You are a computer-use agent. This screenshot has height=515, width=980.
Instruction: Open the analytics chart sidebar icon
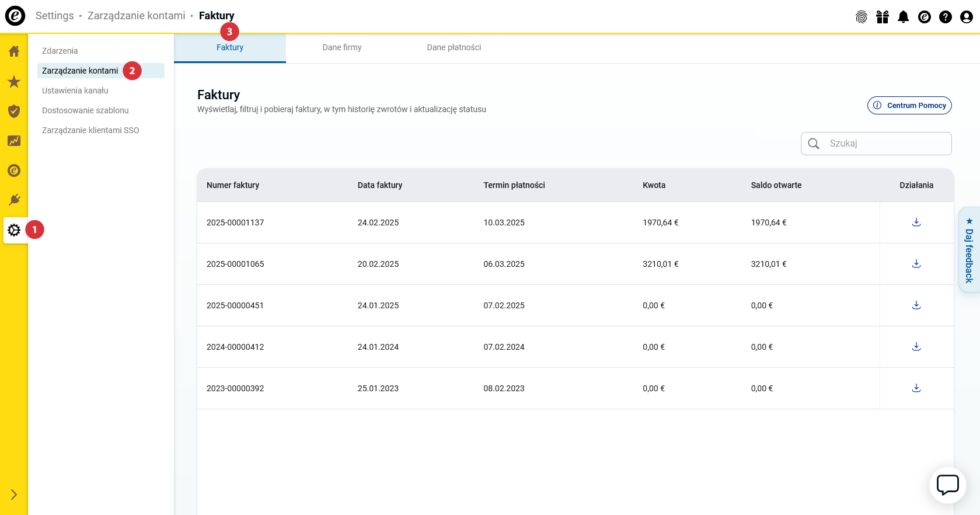click(14, 141)
